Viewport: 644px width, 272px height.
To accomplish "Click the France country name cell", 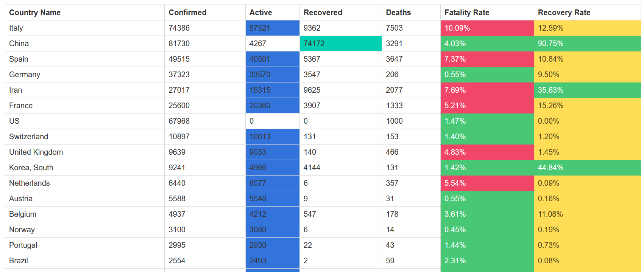I will coord(21,106).
